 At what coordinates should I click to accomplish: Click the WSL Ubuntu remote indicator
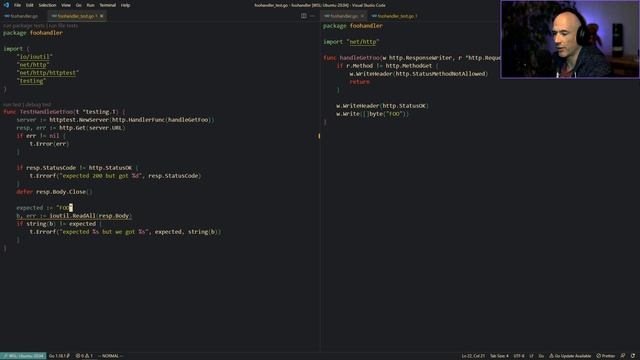(x=23, y=356)
